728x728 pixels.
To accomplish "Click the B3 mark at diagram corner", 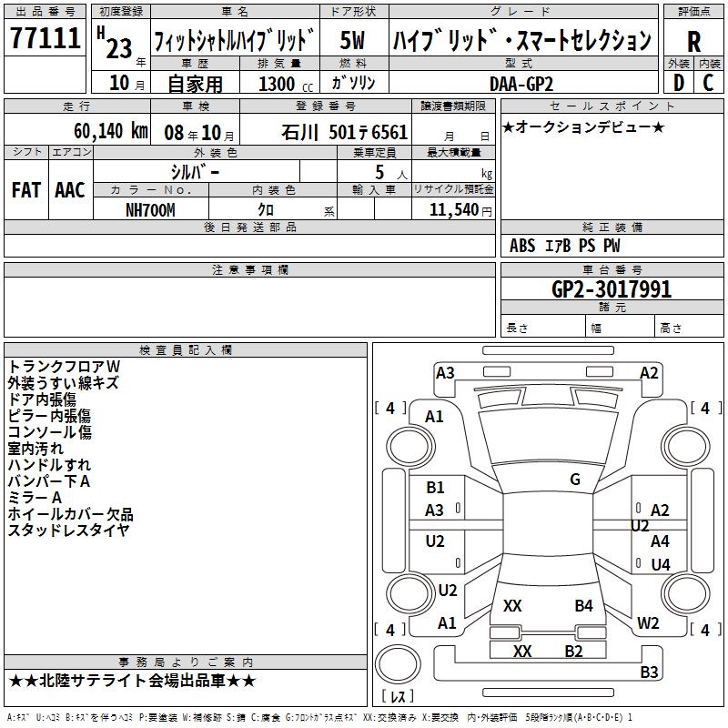I will coord(649,672).
